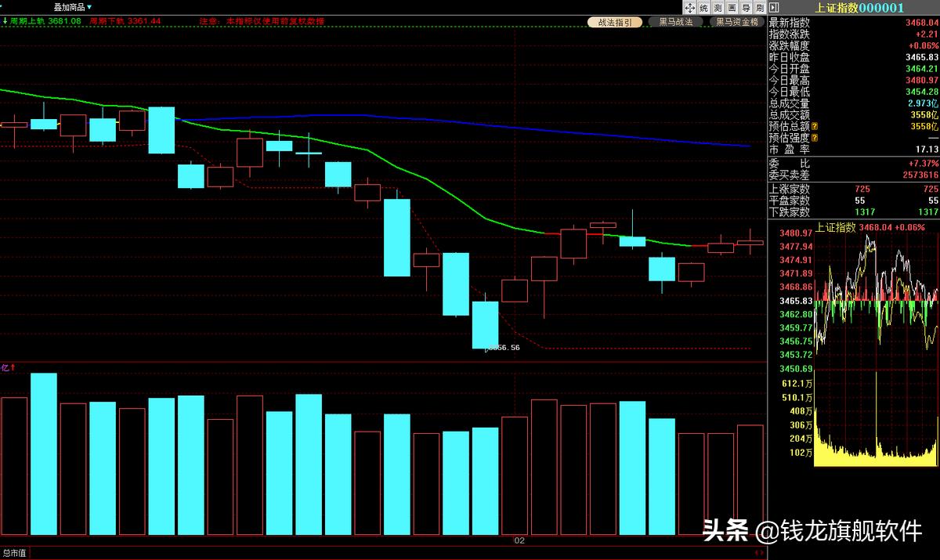Click the green arrow beside 周期上轨
Viewport: 940px width, 560px height.
[4, 21]
